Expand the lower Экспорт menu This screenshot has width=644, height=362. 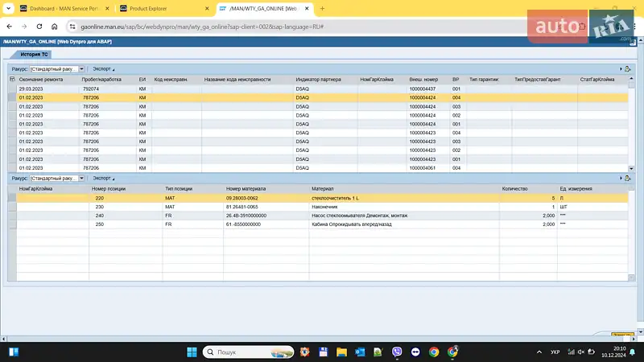point(103,178)
